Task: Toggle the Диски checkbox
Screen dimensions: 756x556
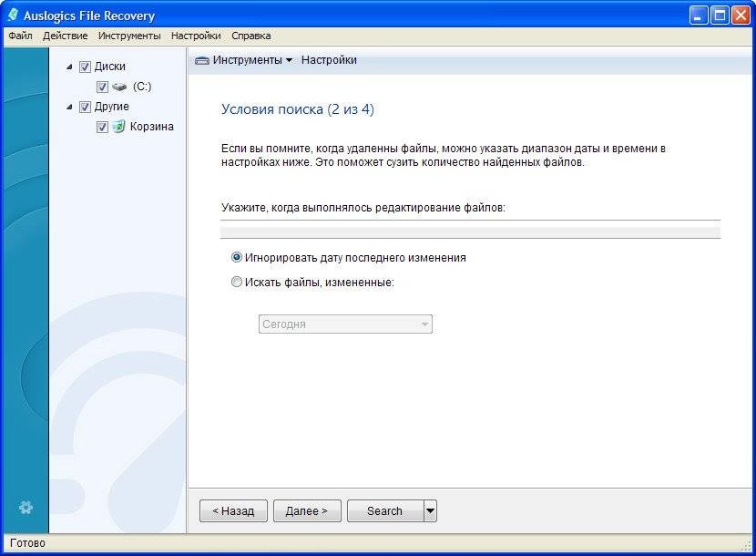Action: 85,67
